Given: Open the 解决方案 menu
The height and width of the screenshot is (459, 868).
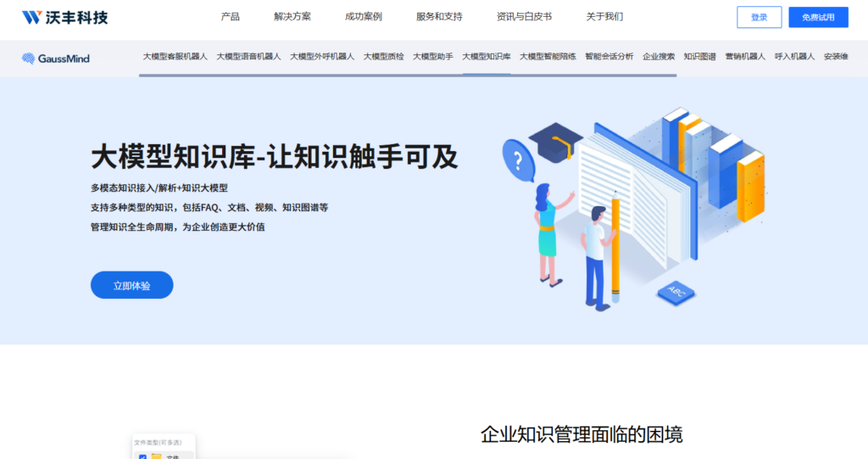Looking at the screenshot, I should (x=292, y=17).
